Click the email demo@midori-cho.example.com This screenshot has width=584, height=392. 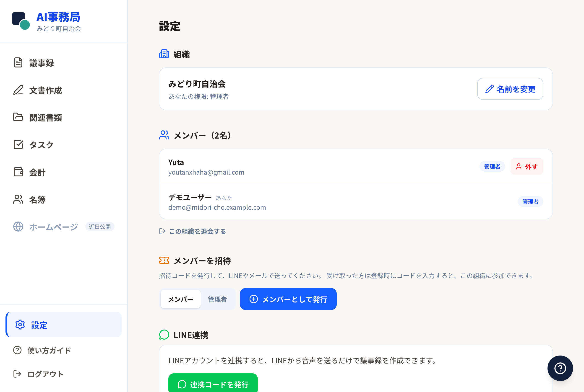(x=217, y=207)
